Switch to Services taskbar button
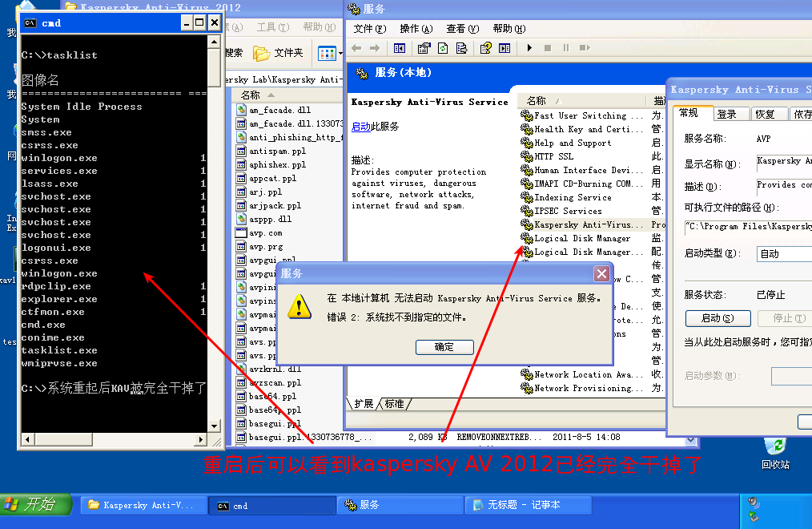812x529 pixels. (400, 505)
